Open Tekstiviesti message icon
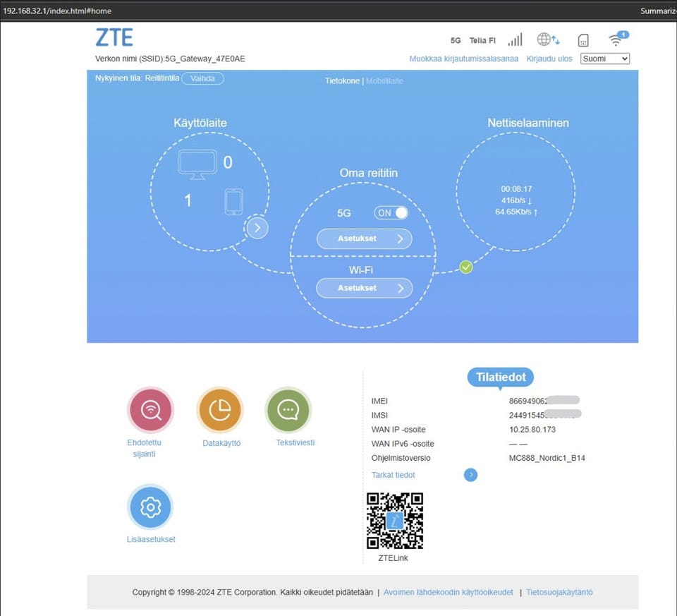This screenshot has height=616, width=677. click(288, 410)
